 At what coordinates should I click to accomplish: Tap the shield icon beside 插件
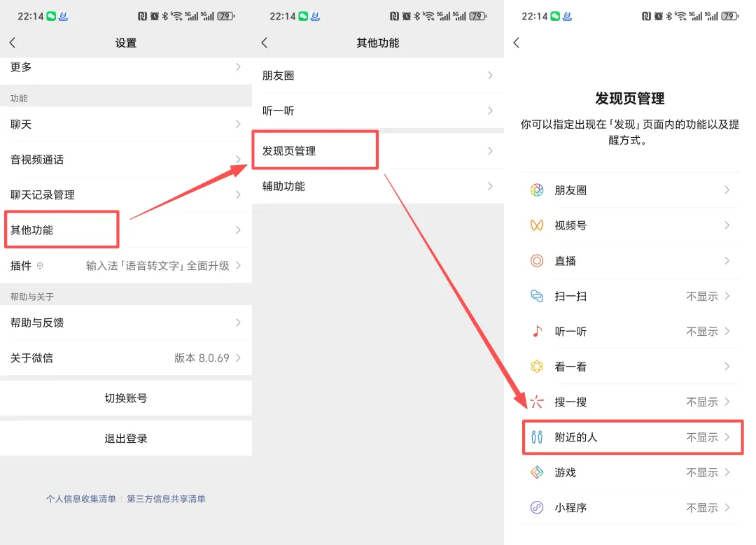tap(40, 266)
